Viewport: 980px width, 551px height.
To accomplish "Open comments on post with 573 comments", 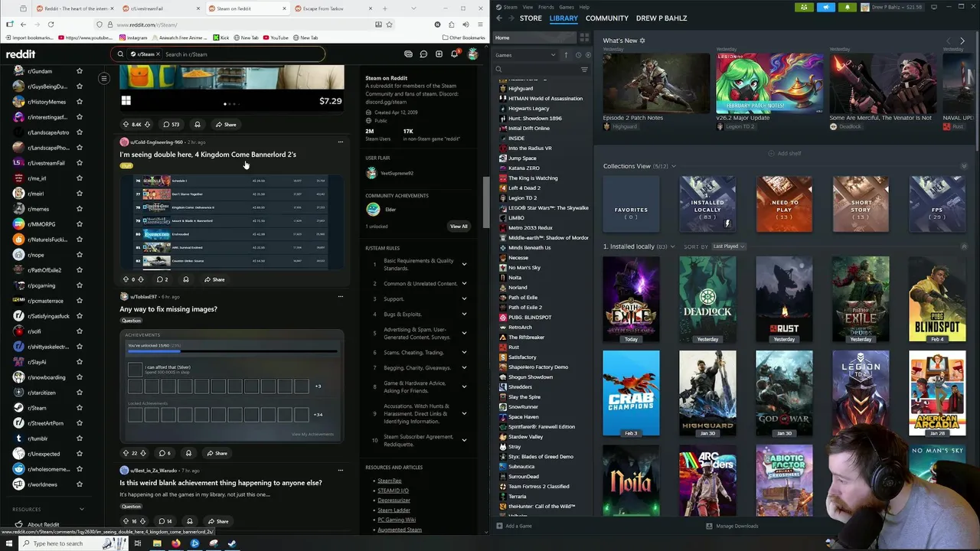I will coord(171,124).
